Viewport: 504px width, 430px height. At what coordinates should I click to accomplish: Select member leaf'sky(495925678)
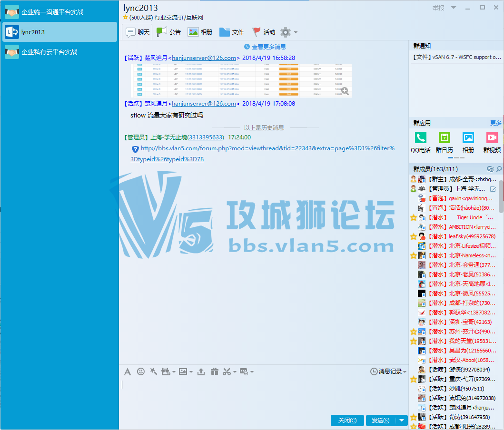(x=454, y=236)
